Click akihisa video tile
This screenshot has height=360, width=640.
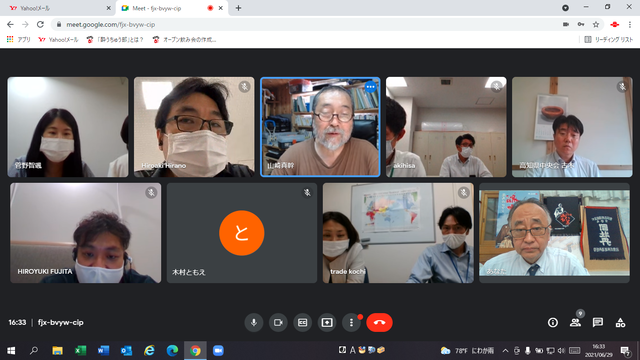click(446, 127)
